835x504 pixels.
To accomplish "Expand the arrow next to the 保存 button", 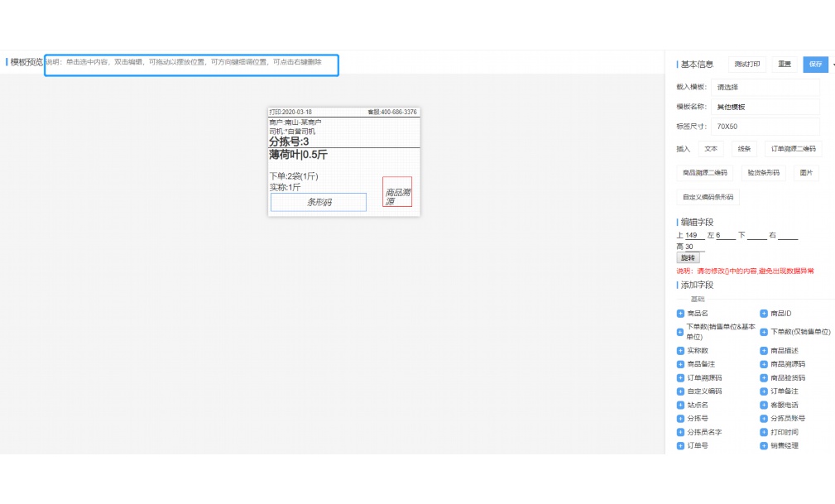I will click(833, 65).
